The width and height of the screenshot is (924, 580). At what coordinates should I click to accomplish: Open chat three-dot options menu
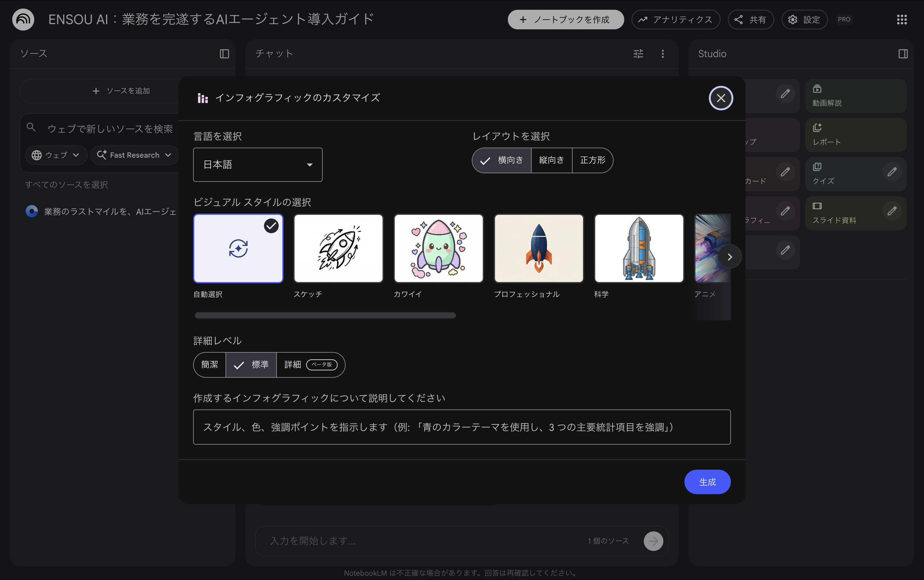pyautogui.click(x=662, y=54)
